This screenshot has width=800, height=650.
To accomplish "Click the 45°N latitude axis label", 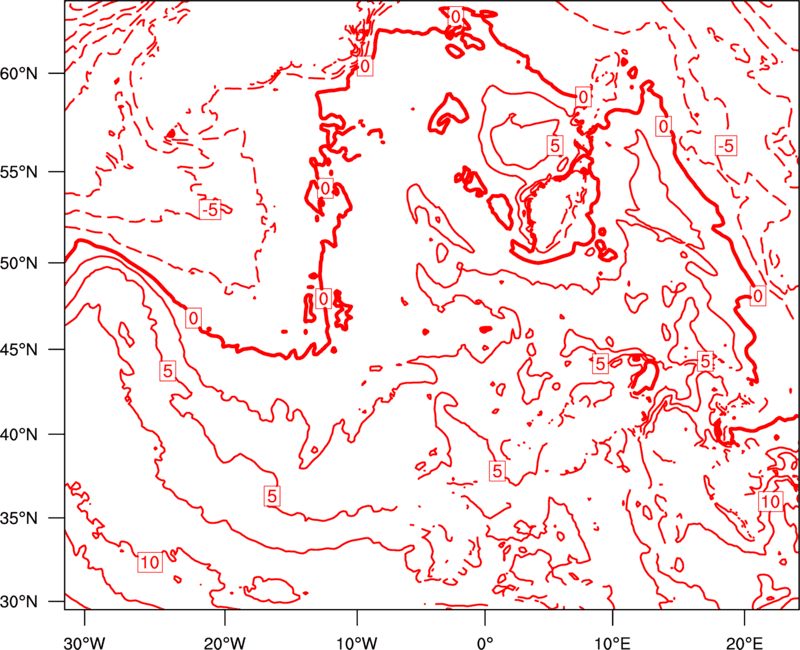I will click(x=19, y=349).
